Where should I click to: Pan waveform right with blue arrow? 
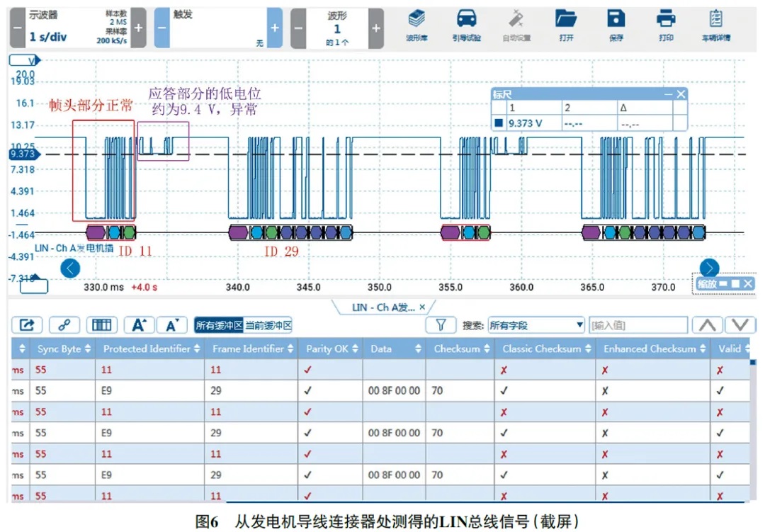coord(709,268)
